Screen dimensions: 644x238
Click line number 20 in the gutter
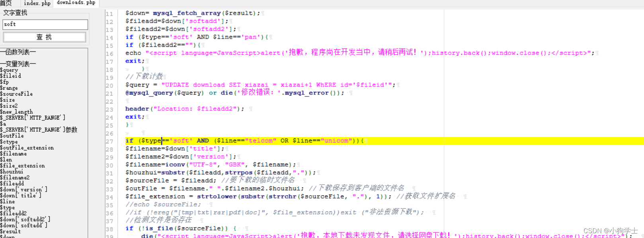pos(109,86)
